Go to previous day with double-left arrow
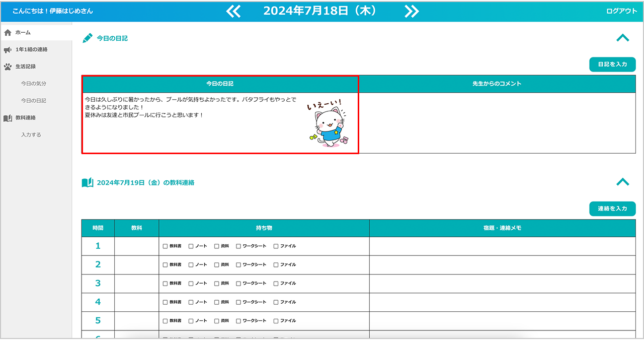The width and height of the screenshot is (644, 340). [x=233, y=12]
